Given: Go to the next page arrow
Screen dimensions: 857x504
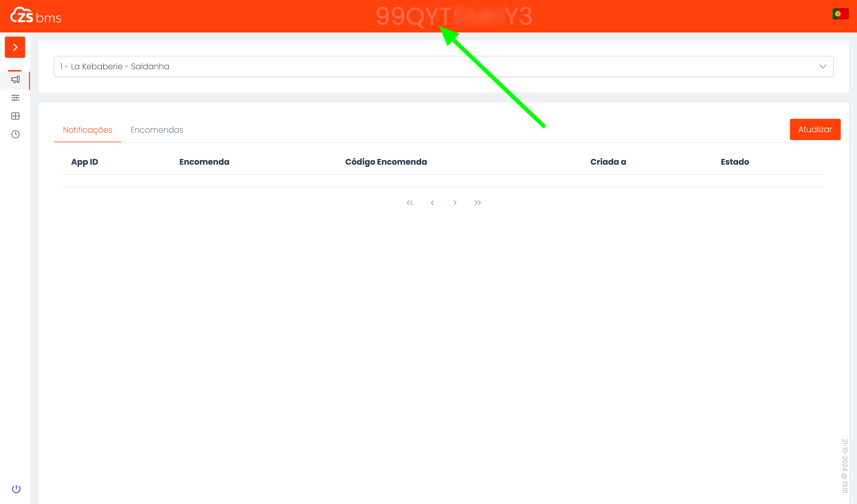Looking at the screenshot, I should pos(455,203).
